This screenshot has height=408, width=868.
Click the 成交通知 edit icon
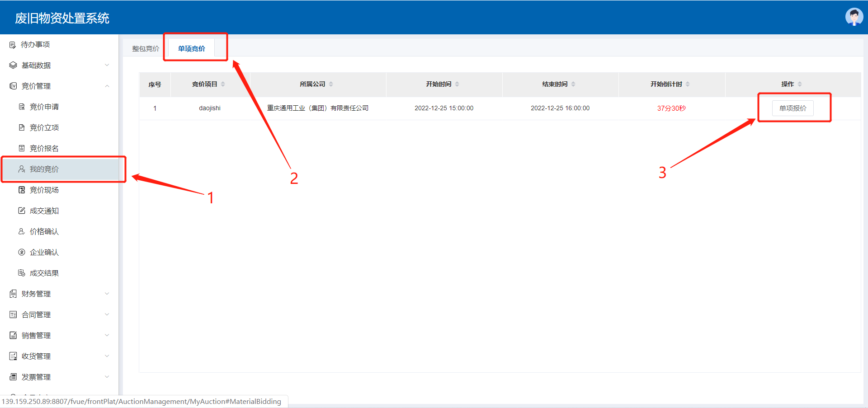coord(22,211)
